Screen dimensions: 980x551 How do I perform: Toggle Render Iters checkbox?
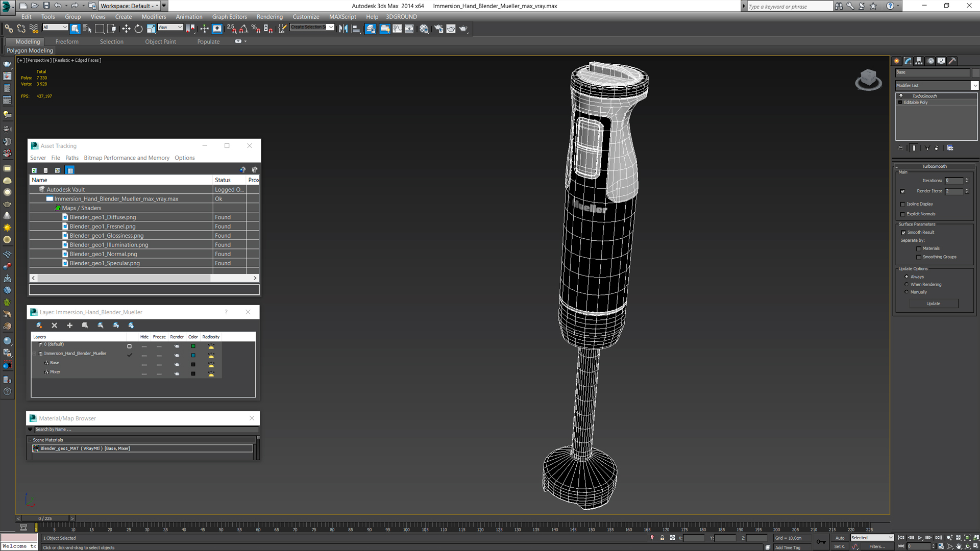coord(902,191)
